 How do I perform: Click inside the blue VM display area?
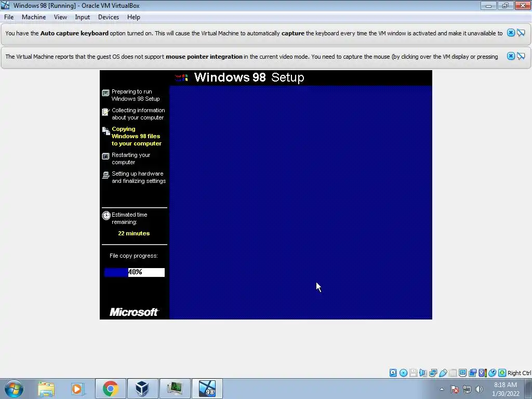pyautogui.click(x=301, y=202)
